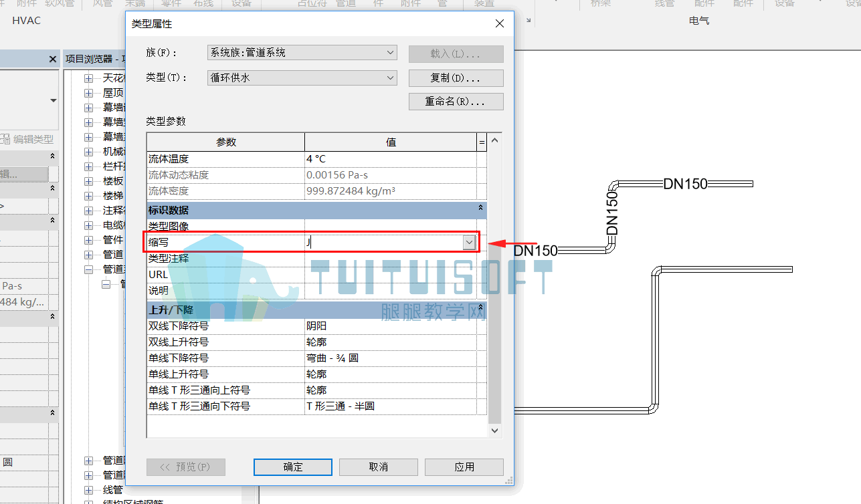Close the 类型属性 dialog
861x504 pixels.
pyautogui.click(x=499, y=24)
